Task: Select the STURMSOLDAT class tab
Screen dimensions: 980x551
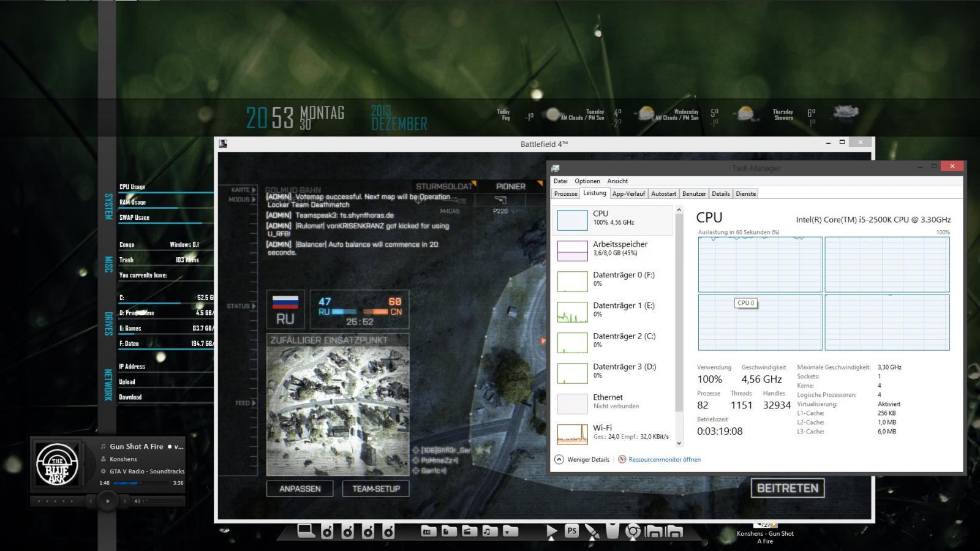Action: 445,187
